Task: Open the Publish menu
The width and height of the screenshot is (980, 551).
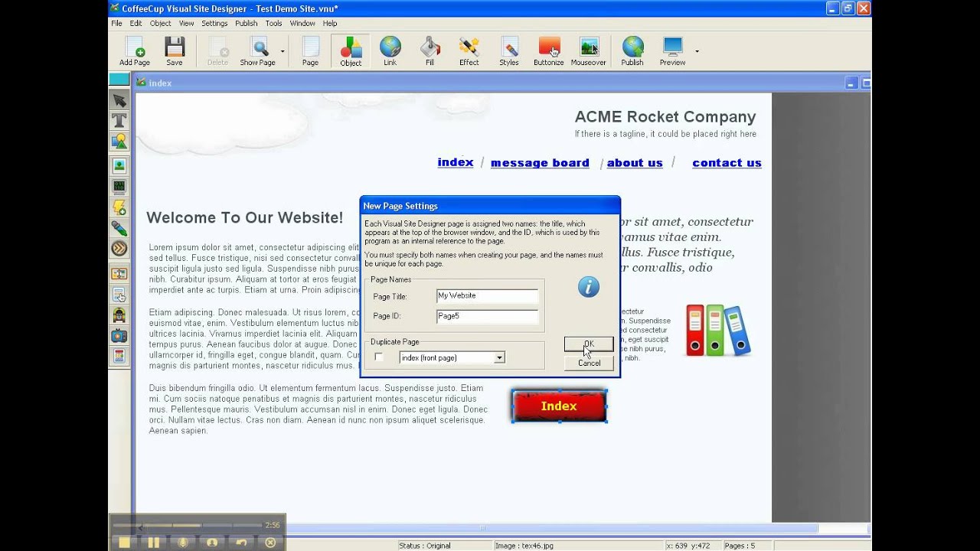Action: point(246,23)
